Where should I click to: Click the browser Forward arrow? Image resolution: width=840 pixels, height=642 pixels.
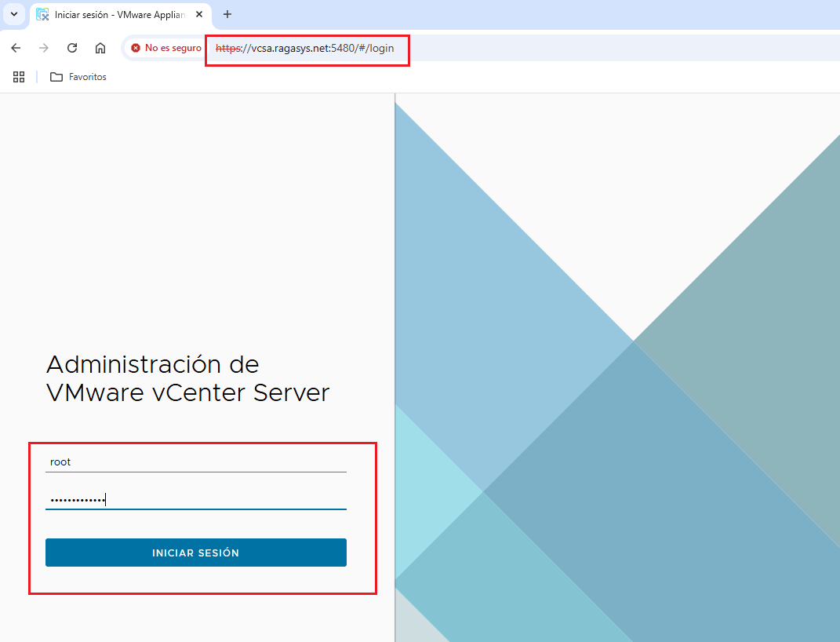[x=44, y=48]
